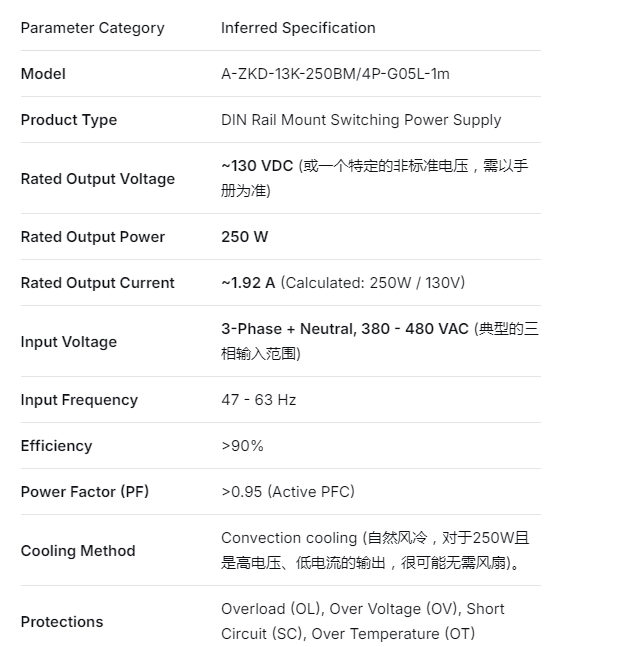The image size is (637, 647).
Task: Click the 250 W value
Action: tap(245, 237)
